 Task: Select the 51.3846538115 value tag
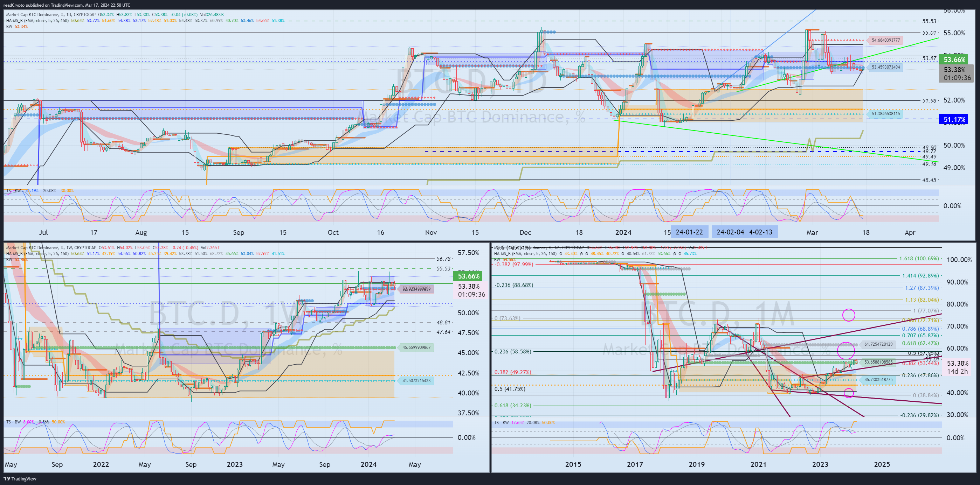pos(885,114)
